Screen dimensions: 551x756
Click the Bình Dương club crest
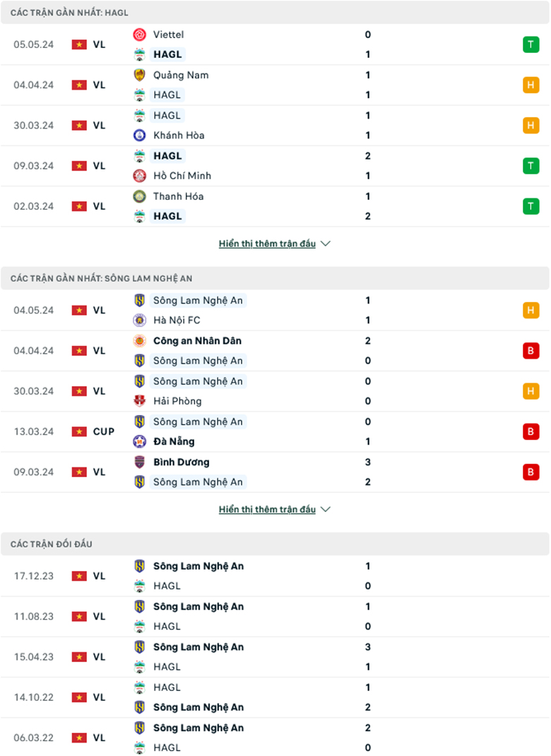click(140, 462)
